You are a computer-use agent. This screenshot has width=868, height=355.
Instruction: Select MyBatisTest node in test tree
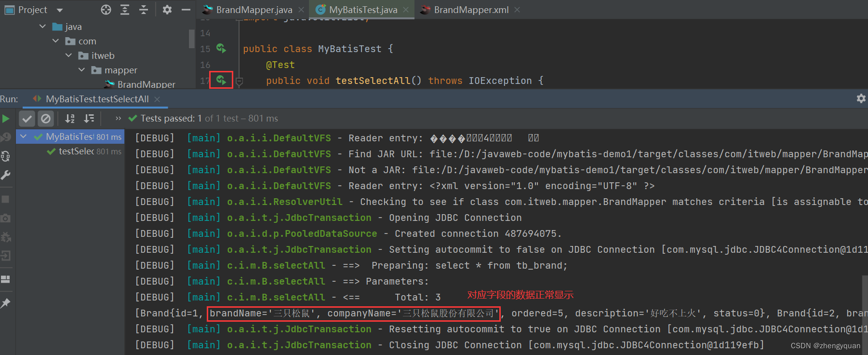pos(70,137)
